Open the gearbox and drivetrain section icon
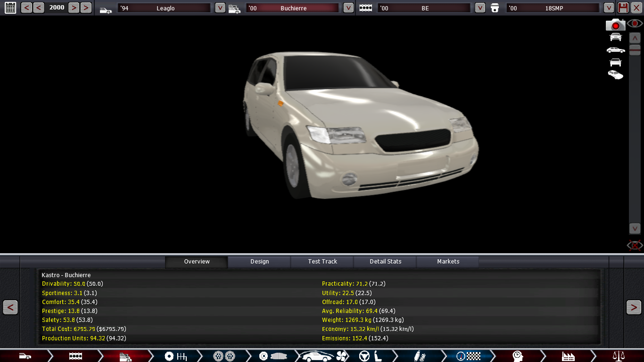Viewport: 644px width, 362px height. pyautogui.click(x=175, y=356)
